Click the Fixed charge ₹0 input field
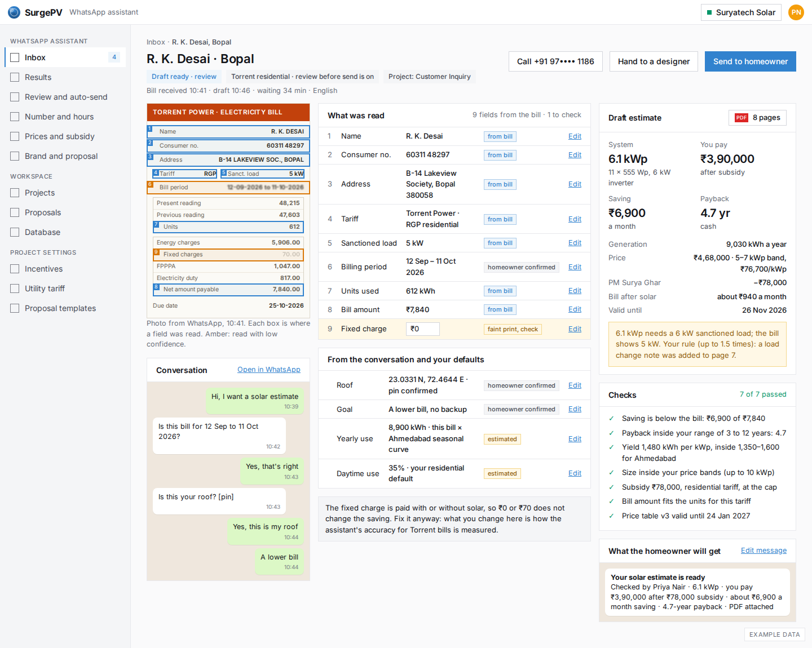The height and width of the screenshot is (648, 812). point(422,329)
